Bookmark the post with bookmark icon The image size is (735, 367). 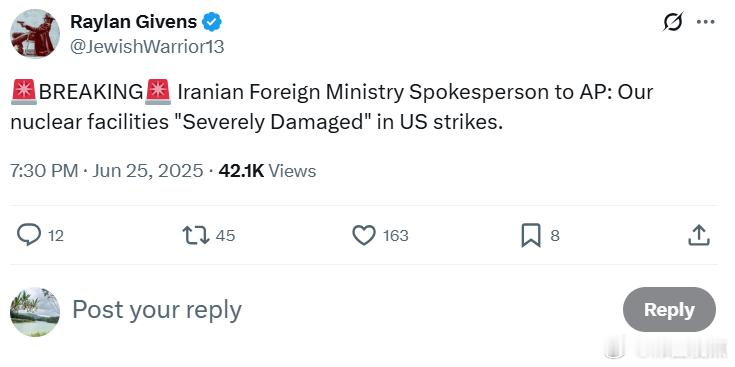[531, 235]
